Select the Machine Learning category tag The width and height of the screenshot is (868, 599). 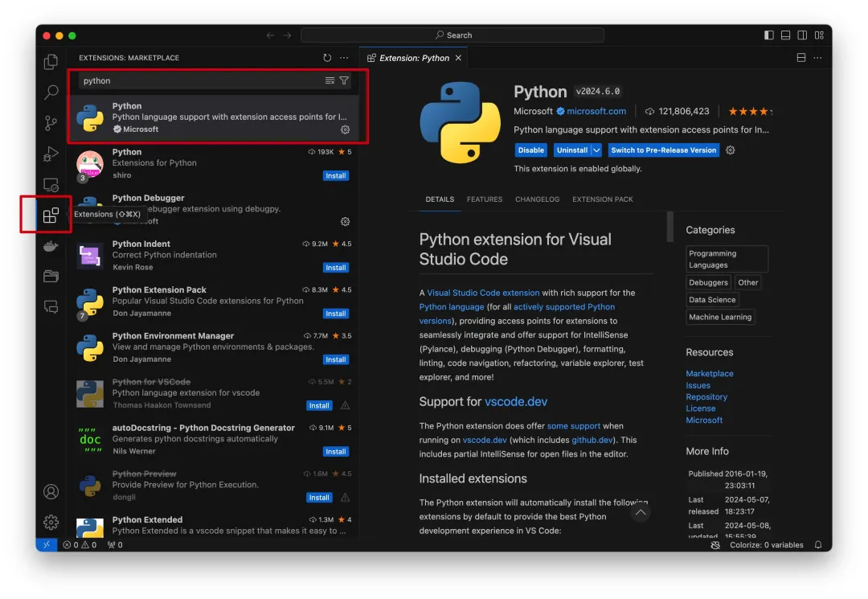click(719, 318)
